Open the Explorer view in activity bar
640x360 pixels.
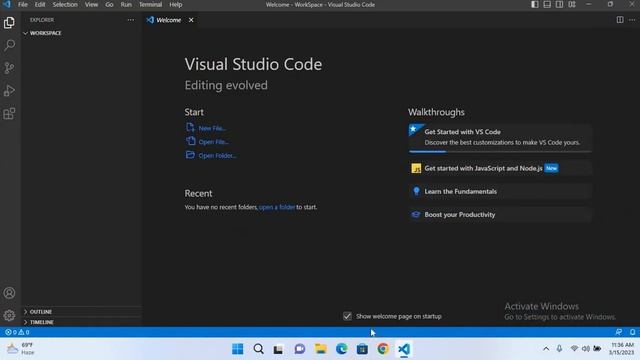pyautogui.click(x=9, y=22)
